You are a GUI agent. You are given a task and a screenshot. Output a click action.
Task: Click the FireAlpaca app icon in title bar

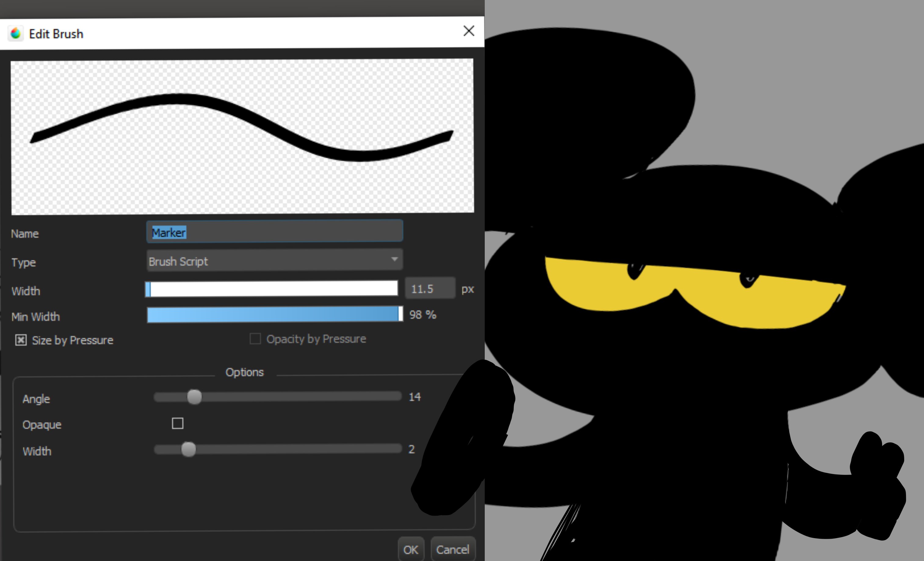tap(16, 34)
